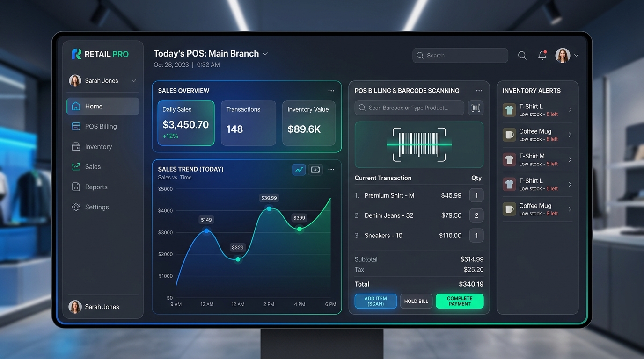The width and height of the screenshot is (644, 359).
Task: Open the dropdown arrow next to the header avatar
Action: coord(576,55)
